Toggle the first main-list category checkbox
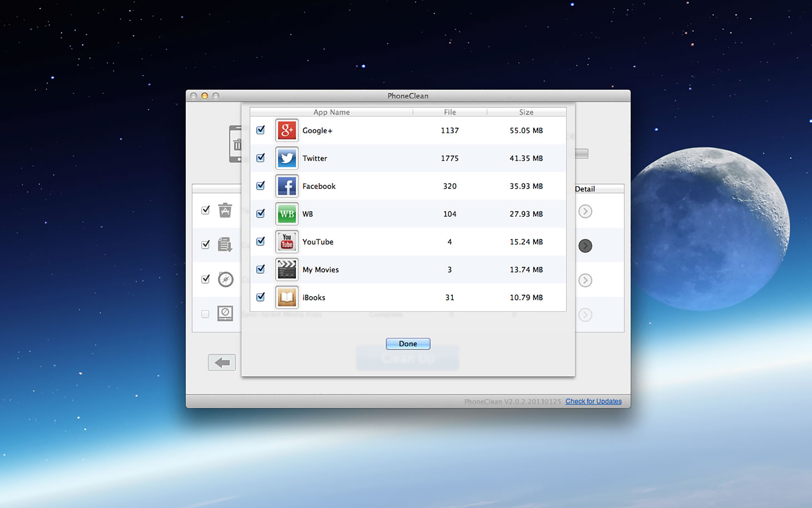The height and width of the screenshot is (508, 812). pos(205,210)
